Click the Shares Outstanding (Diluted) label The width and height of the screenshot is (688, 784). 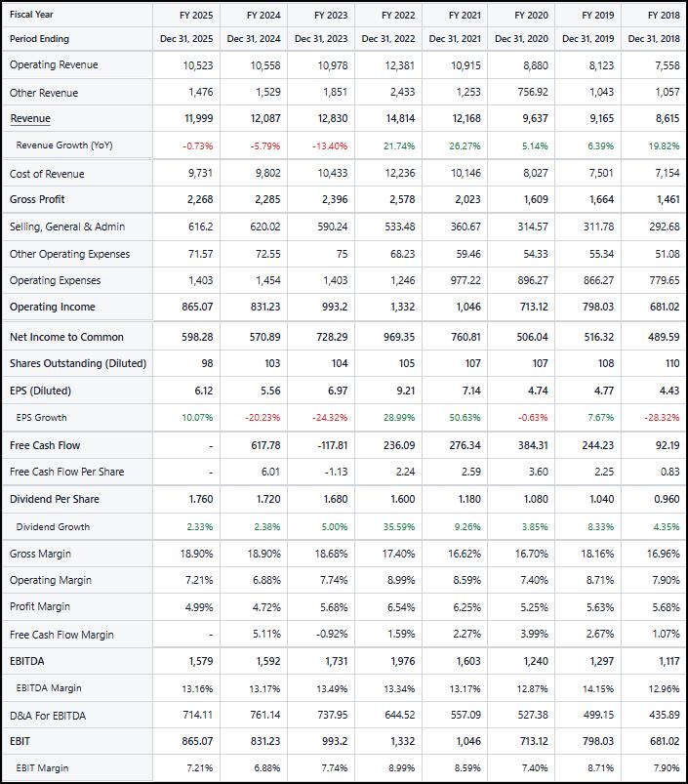click(78, 363)
